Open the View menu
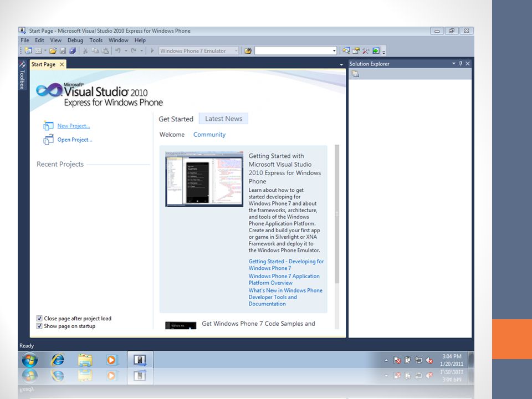 [55, 40]
